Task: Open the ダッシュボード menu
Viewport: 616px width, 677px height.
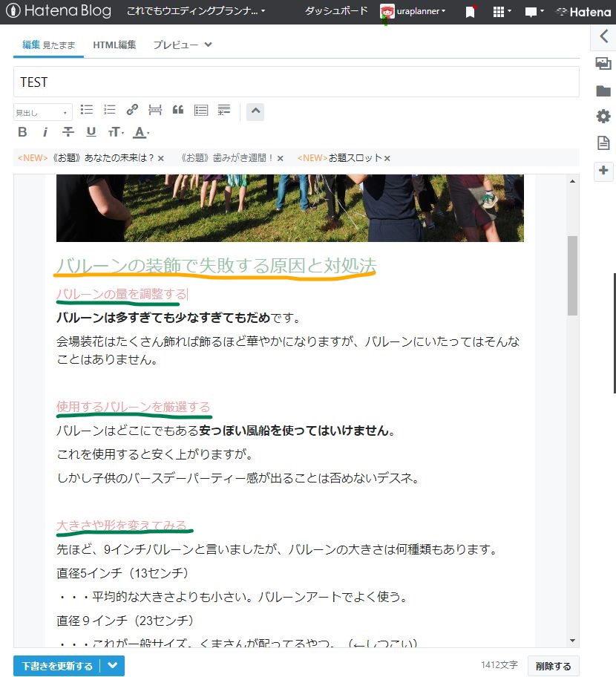Action: (x=335, y=11)
